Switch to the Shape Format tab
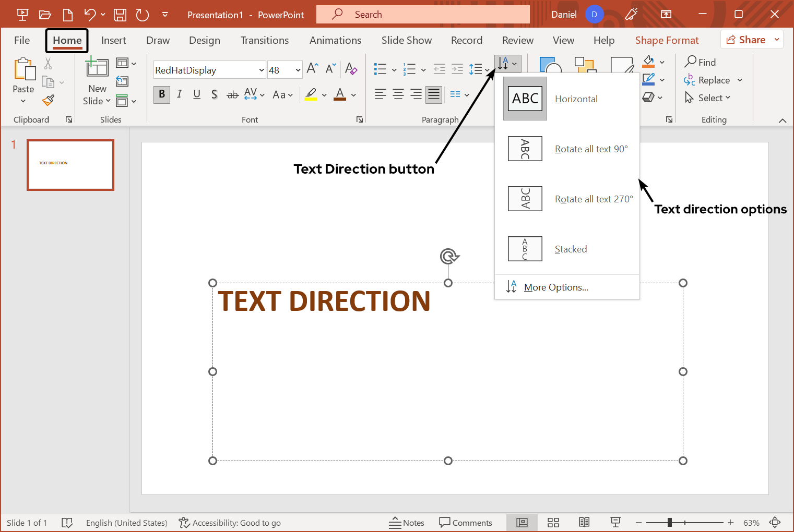Viewport: 794px width, 532px height. [667, 40]
